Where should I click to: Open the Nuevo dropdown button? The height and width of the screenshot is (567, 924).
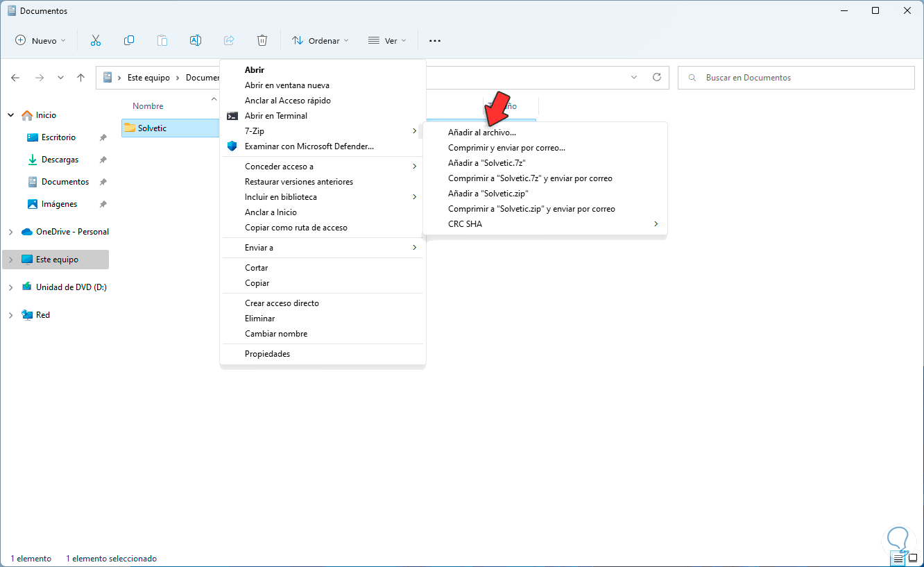click(40, 40)
